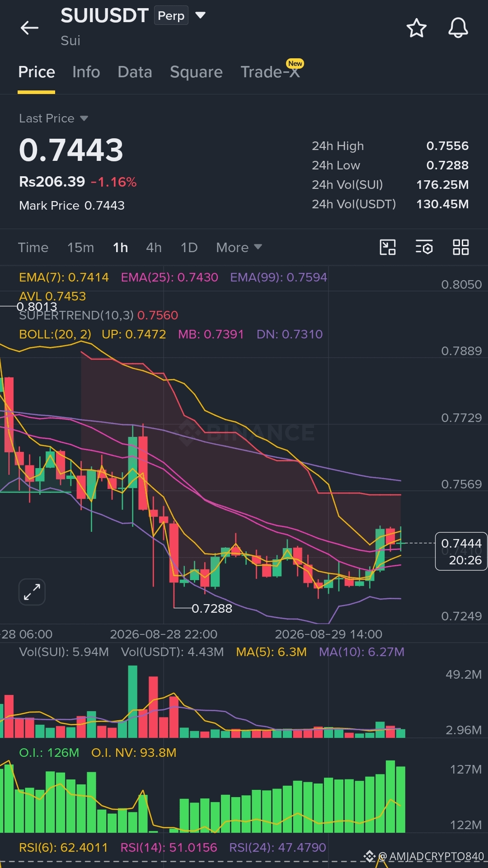
Task: Open SUIUSDT pair selector dropdown arrow
Action: click(200, 15)
